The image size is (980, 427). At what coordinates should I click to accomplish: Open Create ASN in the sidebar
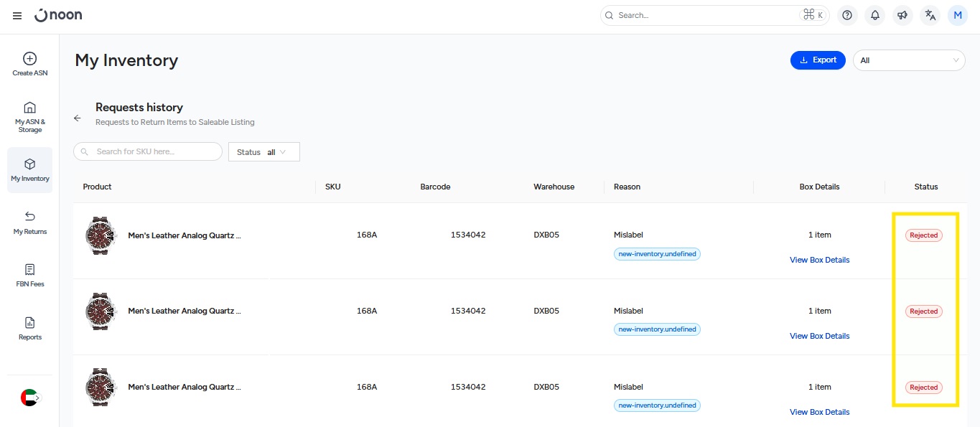point(30,64)
